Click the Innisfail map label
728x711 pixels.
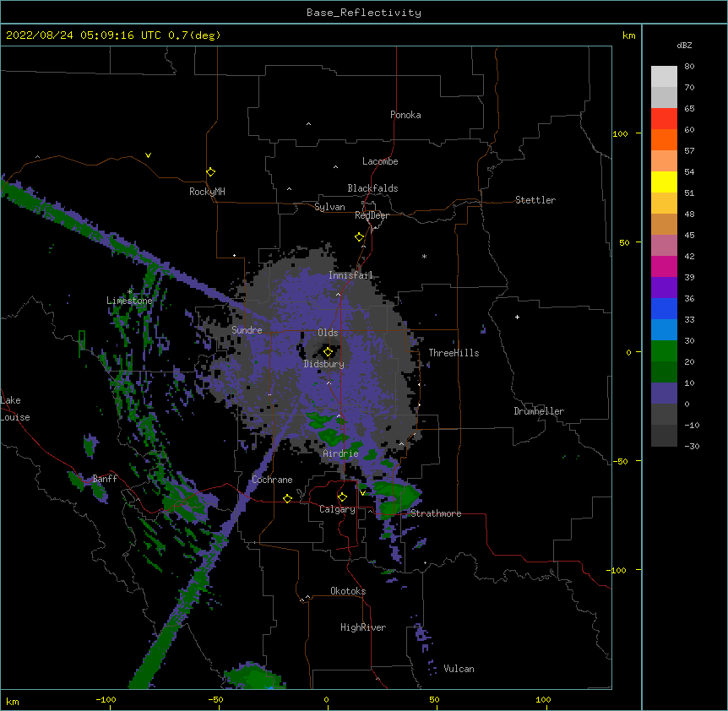351,275
